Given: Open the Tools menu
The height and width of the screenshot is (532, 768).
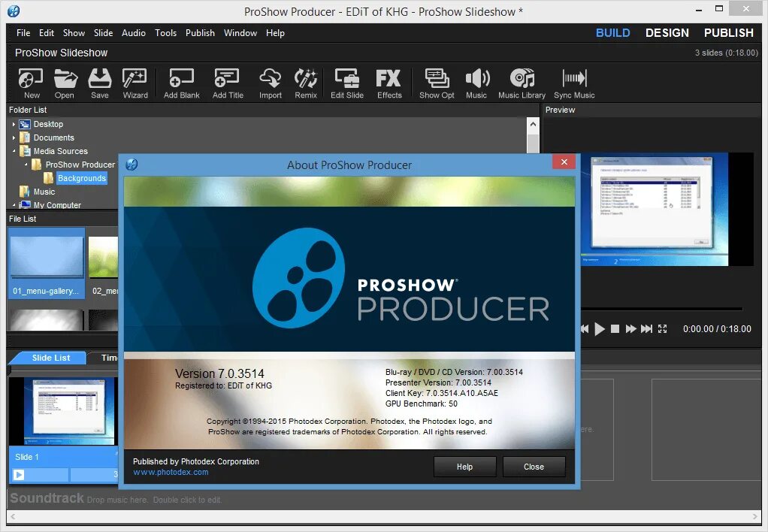Looking at the screenshot, I should (x=165, y=32).
